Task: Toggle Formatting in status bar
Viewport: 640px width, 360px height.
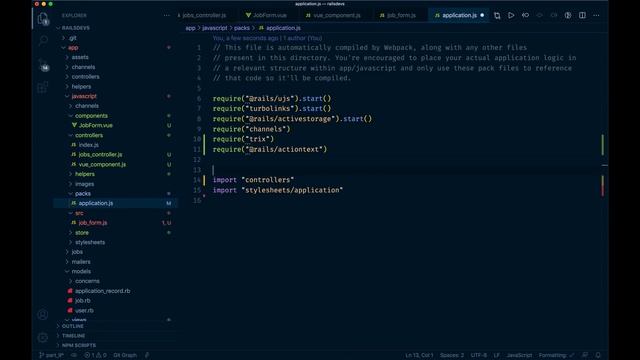Action: tap(556, 355)
